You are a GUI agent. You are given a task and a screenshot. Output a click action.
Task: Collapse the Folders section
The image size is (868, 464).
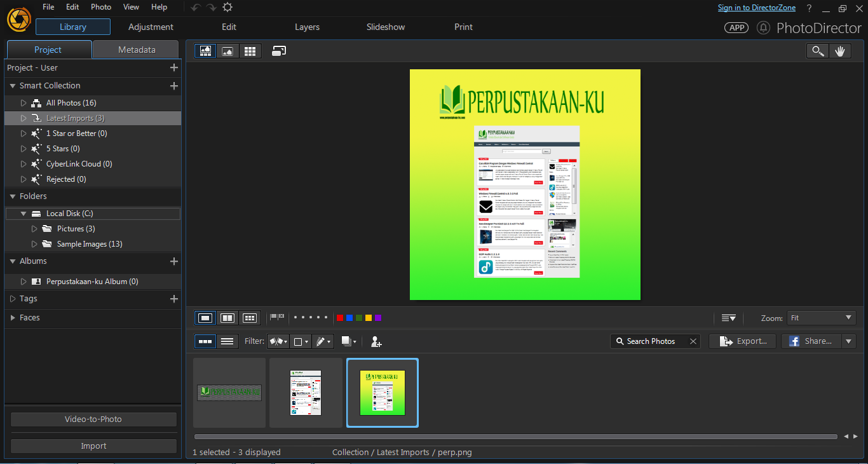13,196
